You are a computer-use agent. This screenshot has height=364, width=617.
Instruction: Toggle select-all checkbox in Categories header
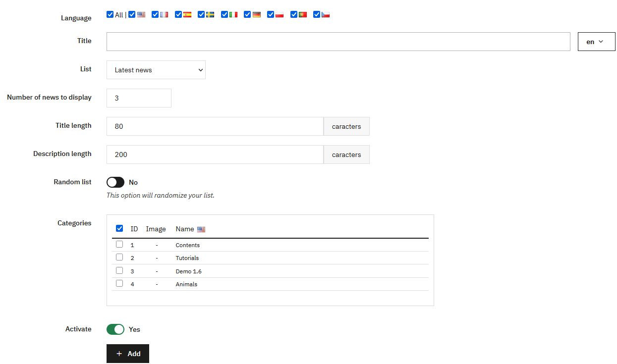coord(119,228)
